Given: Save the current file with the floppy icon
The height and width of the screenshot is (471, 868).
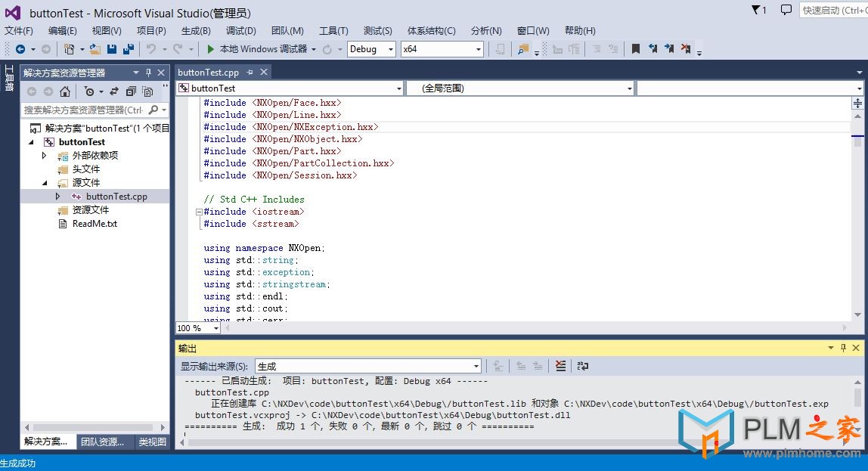Looking at the screenshot, I should tap(112, 49).
